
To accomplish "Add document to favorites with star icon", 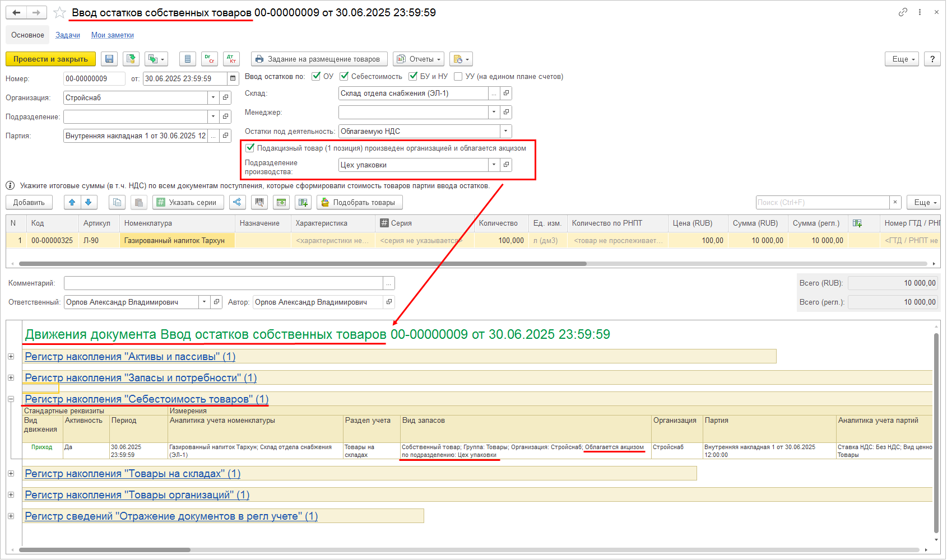I will pyautogui.click(x=59, y=12).
